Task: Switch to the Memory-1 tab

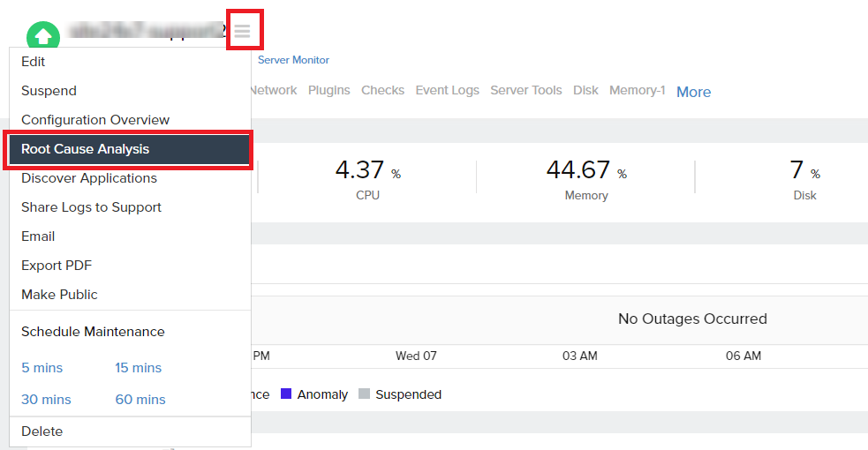Action: click(x=638, y=90)
